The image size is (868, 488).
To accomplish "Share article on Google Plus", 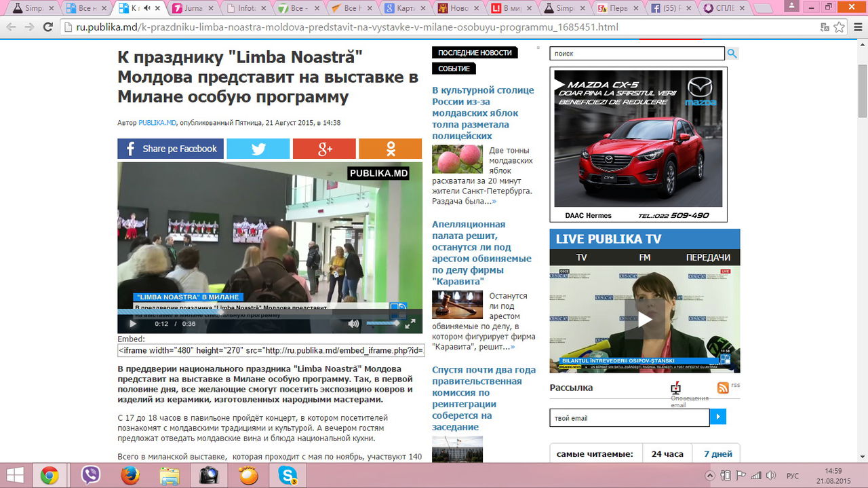I will coord(324,149).
